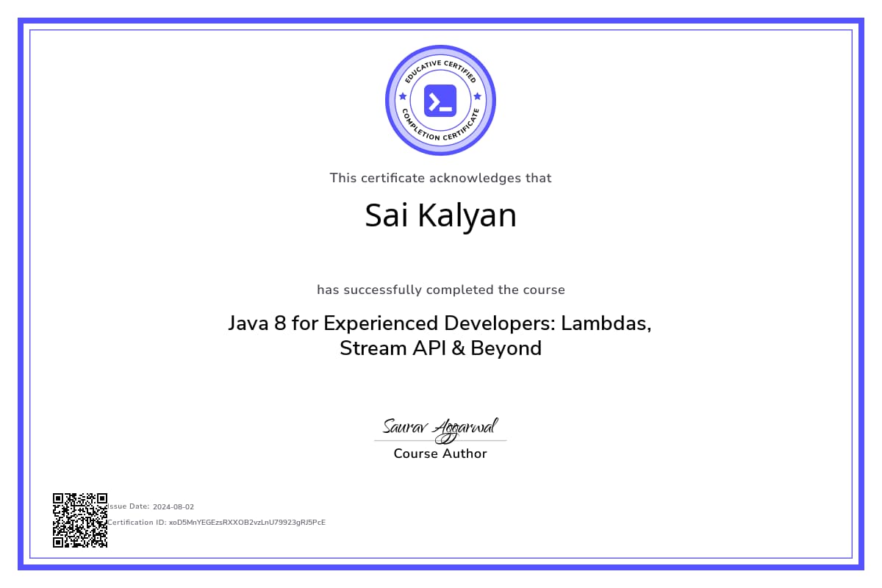Click the certification ID code string
The image size is (882, 588).
pyautogui.click(x=247, y=523)
